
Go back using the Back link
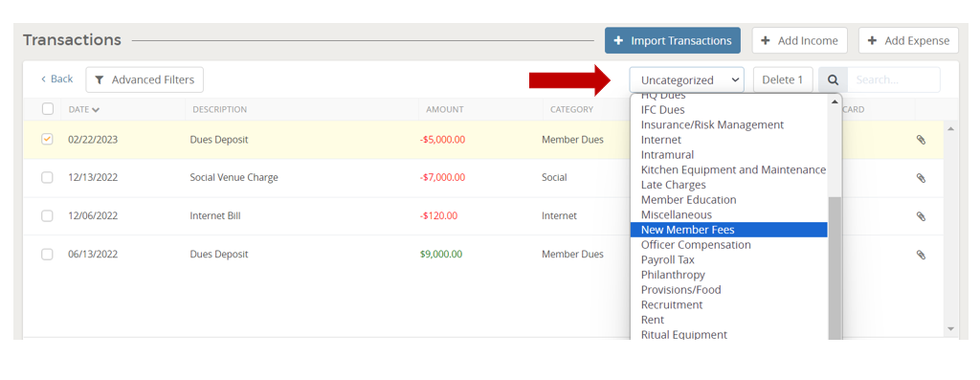56,79
